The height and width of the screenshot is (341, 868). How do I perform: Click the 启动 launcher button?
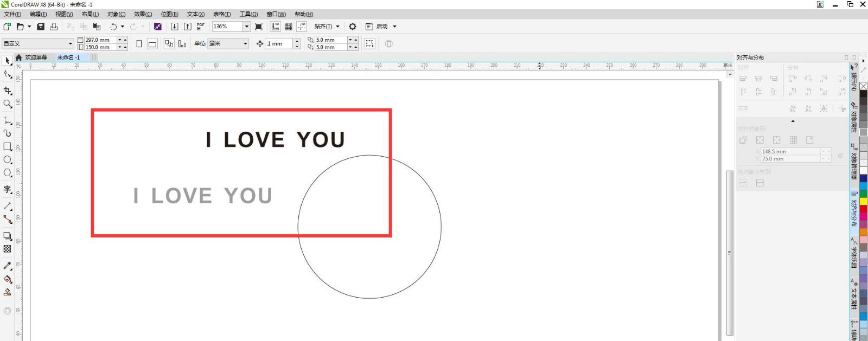(382, 27)
